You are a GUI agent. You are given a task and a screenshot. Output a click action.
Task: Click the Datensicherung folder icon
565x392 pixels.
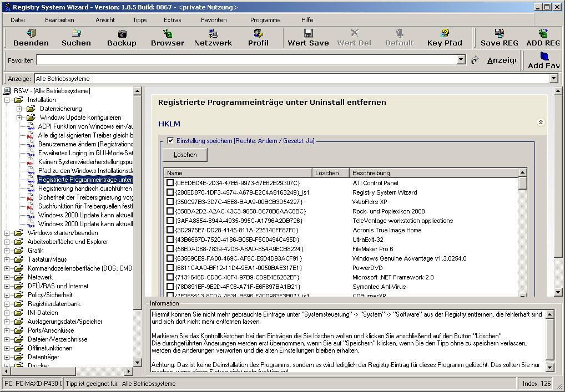tap(31, 109)
